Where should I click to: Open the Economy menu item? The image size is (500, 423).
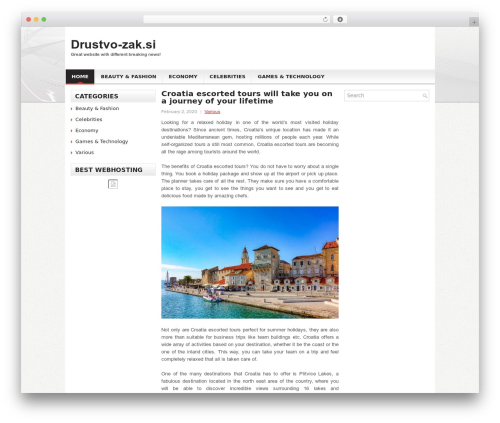[183, 77]
